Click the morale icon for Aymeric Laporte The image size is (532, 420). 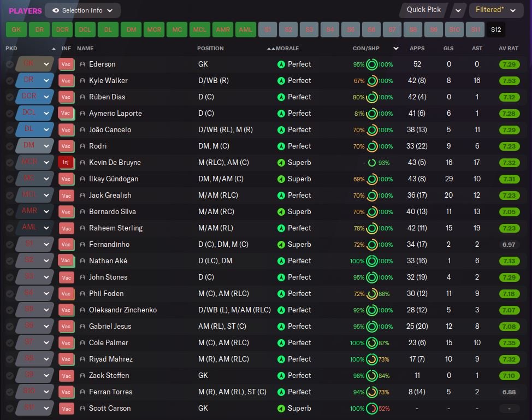pyautogui.click(x=281, y=113)
